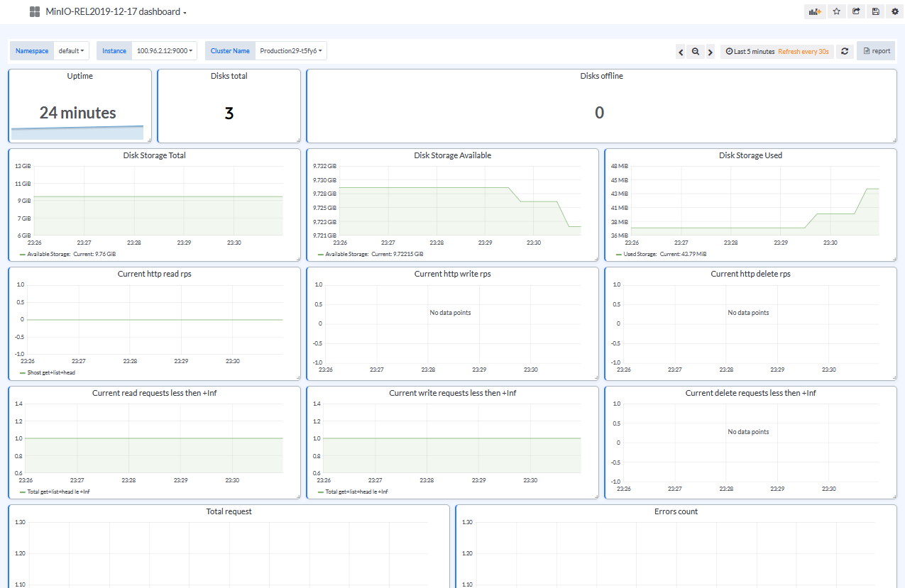Open the Disks offline panel title menu
This screenshot has width=905, height=588.
602,76
